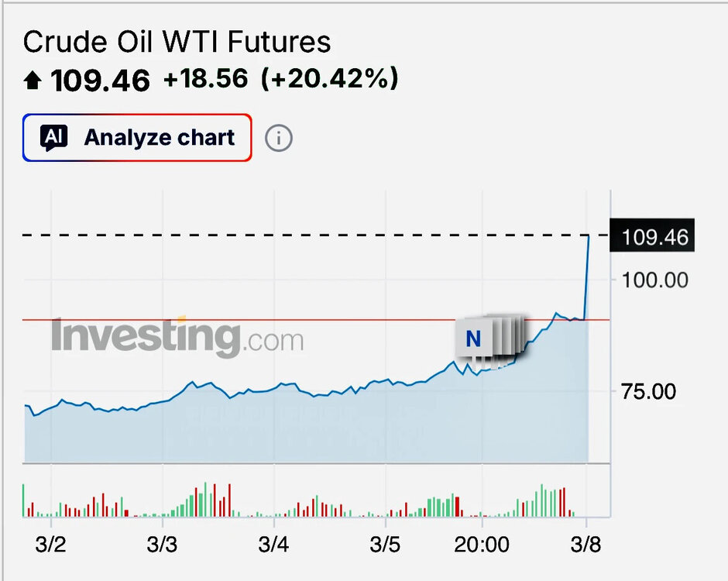Click the 100.00 price axis label
The image size is (728, 581).
[x=654, y=280]
